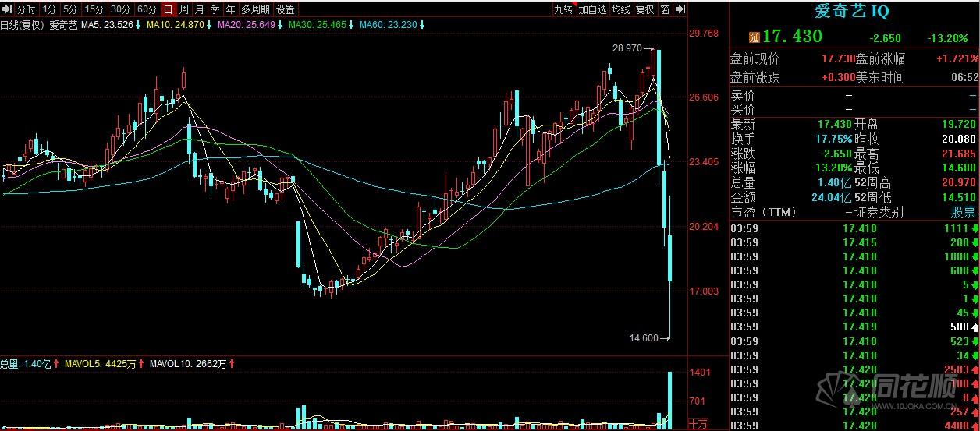Toggle the 九转 indicator
The image size is (980, 431).
click(x=563, y=9)
